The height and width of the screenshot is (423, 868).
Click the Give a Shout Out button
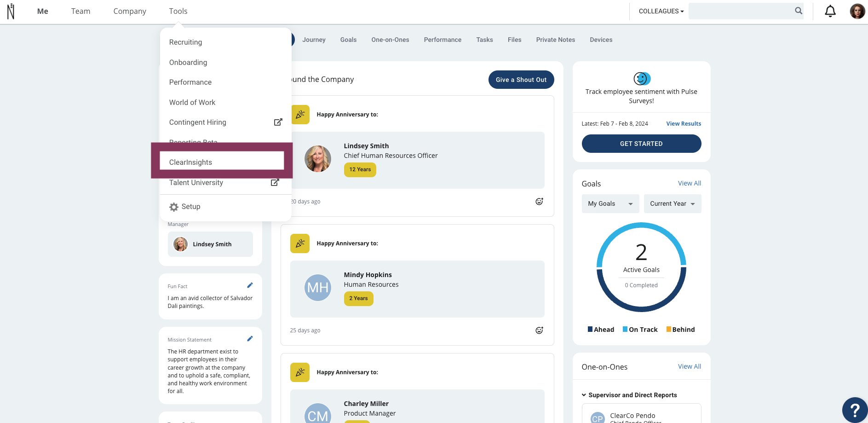(521, 80)
